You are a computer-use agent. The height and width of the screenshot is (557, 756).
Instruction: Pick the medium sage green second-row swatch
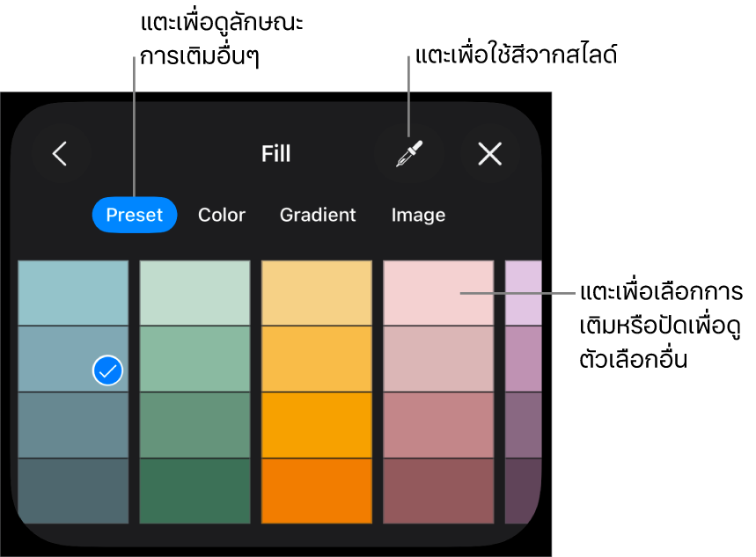195,359
